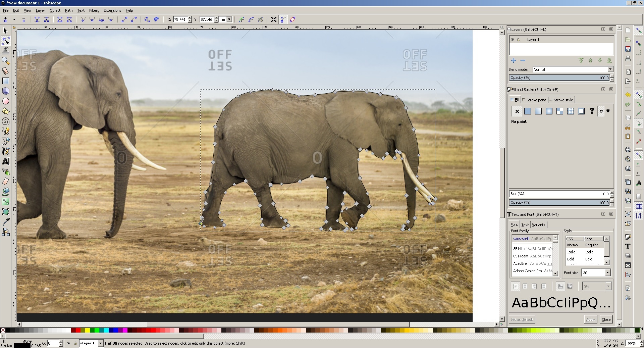
Task: Pick the Pencil freehand tool
Action: click(5, 131)
